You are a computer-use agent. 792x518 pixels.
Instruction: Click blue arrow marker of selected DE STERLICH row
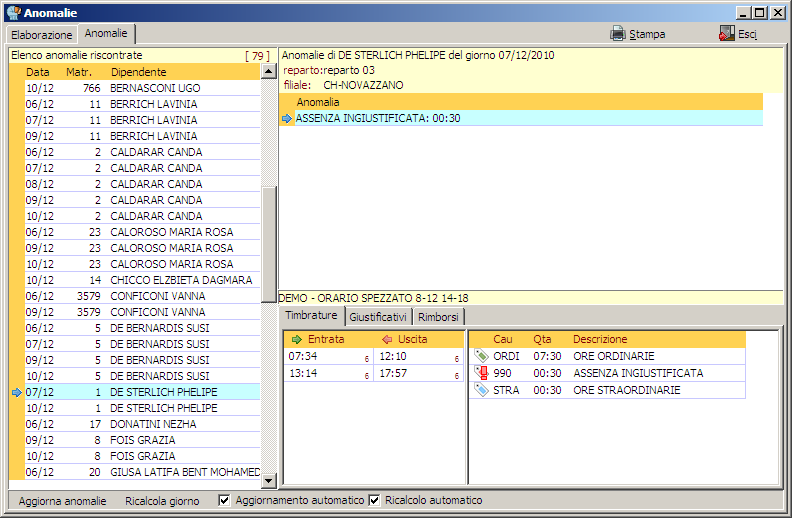coord(17,392)
